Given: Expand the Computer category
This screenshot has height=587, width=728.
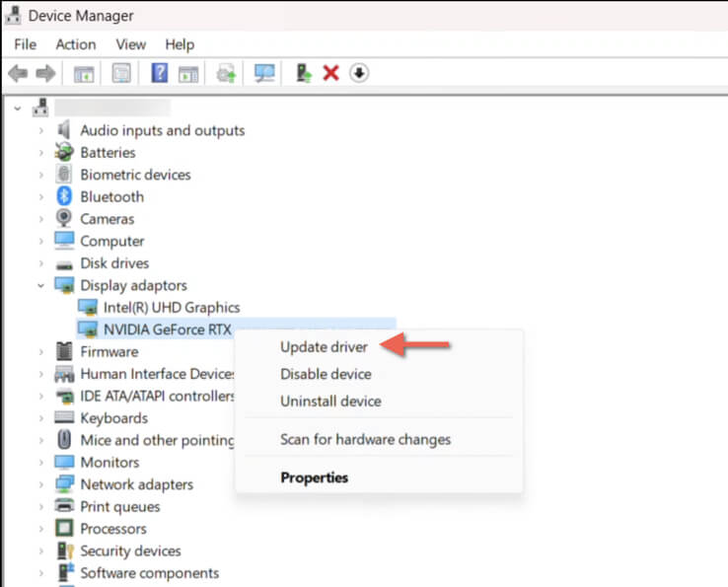Looking at the screenshot, I should [40, 241].
